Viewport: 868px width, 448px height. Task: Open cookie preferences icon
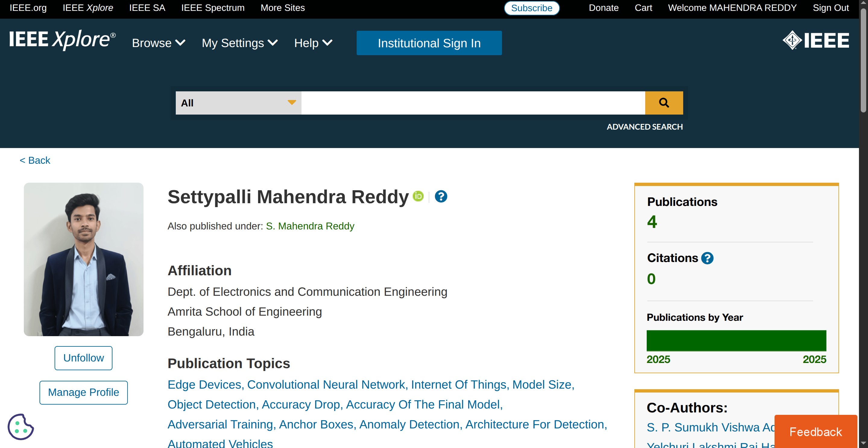tap(21, 427)
